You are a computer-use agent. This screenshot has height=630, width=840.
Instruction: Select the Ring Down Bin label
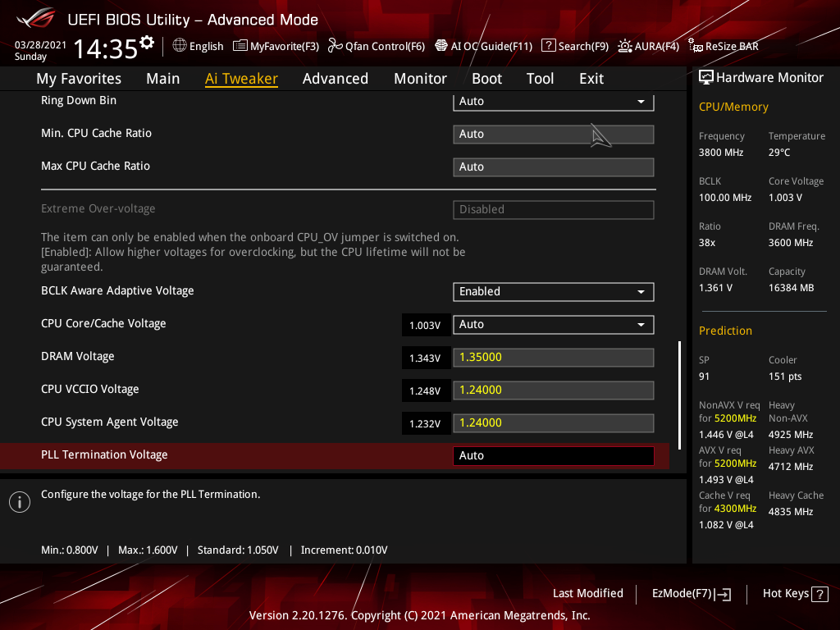(79, 100)
